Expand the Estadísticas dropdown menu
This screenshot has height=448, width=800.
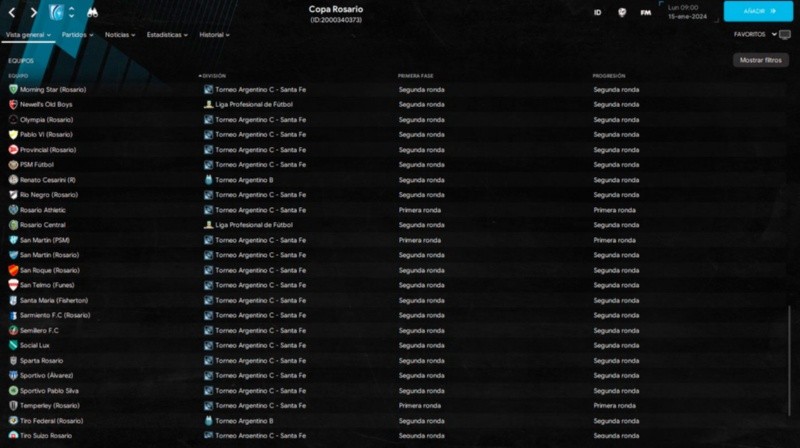167,34
